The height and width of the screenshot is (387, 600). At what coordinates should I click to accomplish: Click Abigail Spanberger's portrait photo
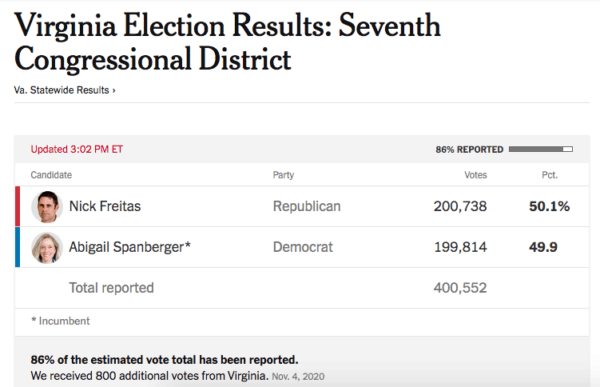click(47, 248)
